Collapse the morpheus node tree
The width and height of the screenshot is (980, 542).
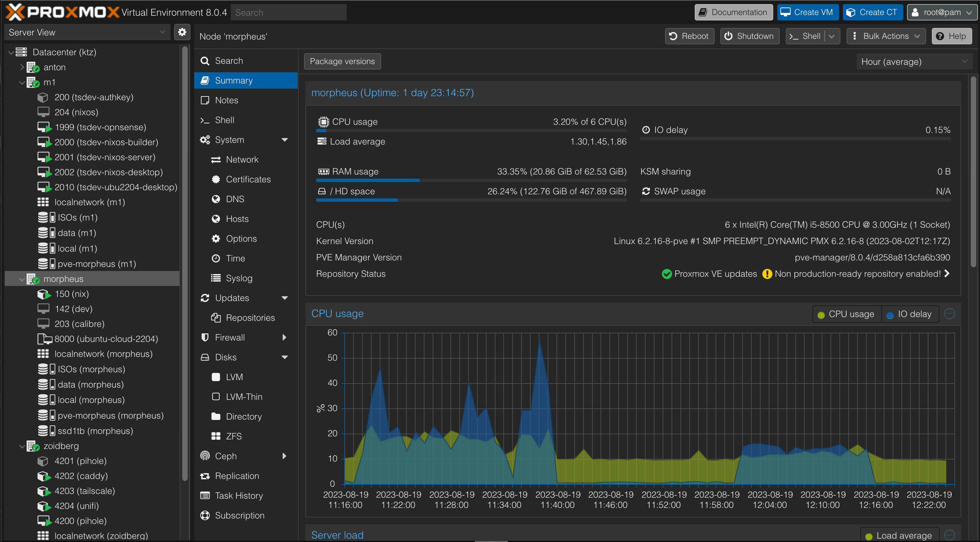pos(22,278)
